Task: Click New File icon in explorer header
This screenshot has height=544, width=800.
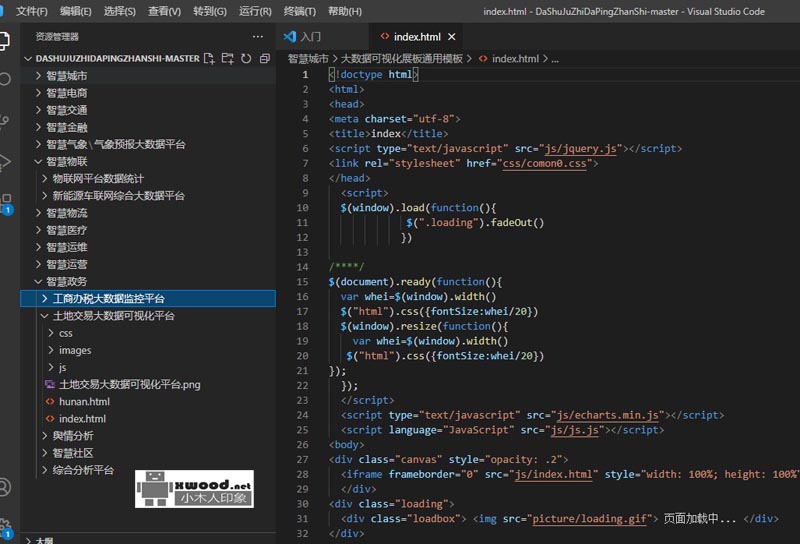Action: click(x=209, y=58)
